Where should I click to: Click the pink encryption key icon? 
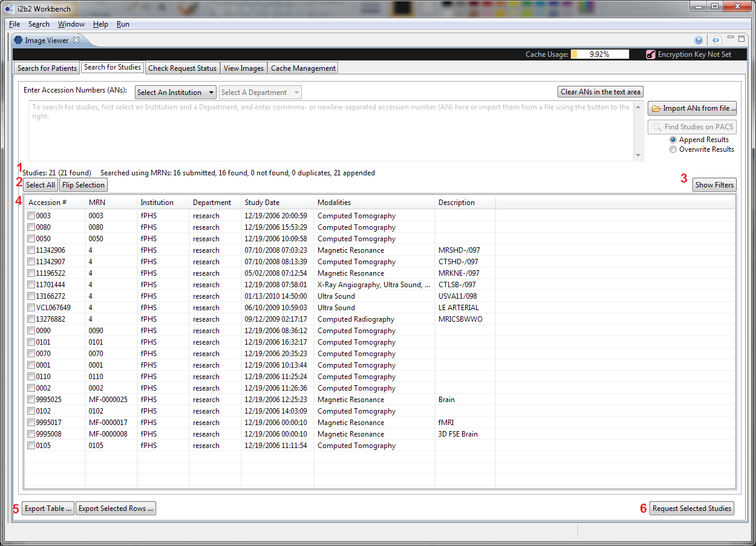coord(650,54)
